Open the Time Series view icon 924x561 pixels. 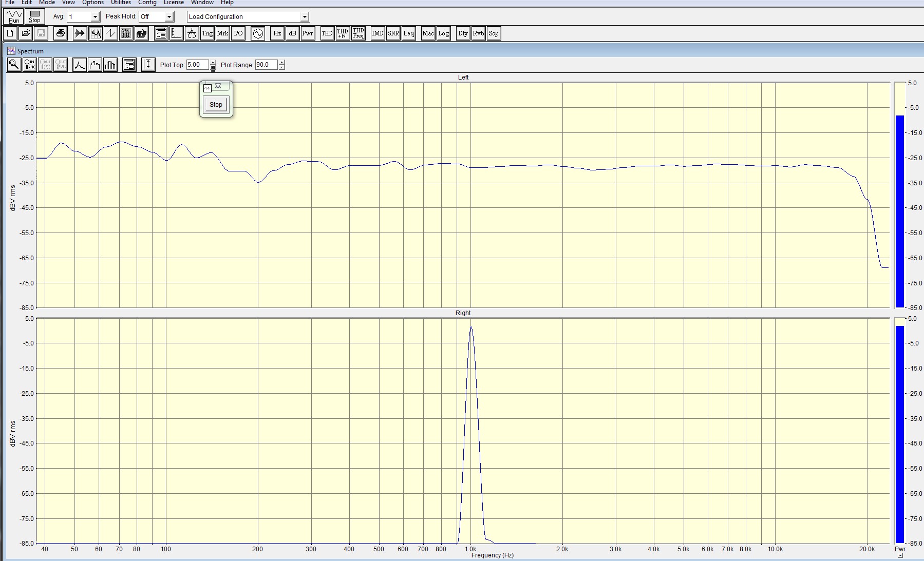pos(80,33)
